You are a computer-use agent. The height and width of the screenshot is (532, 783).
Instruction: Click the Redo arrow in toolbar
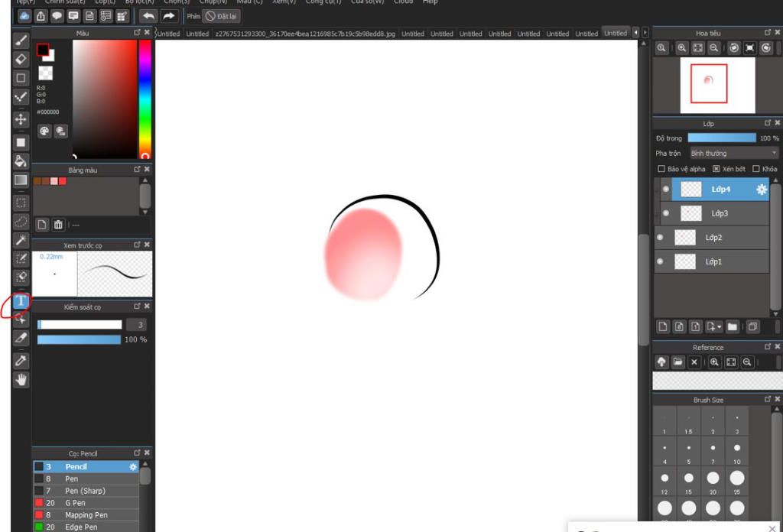click(x=169, y=16)
